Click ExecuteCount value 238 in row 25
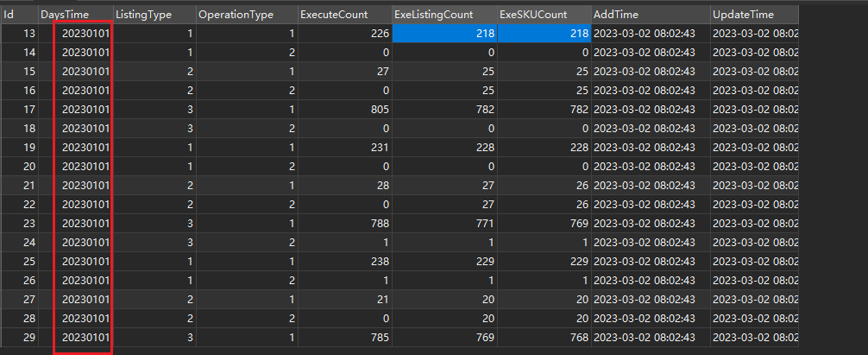The height and width of the screenshot is (355, 868). [x=345, y=262]
